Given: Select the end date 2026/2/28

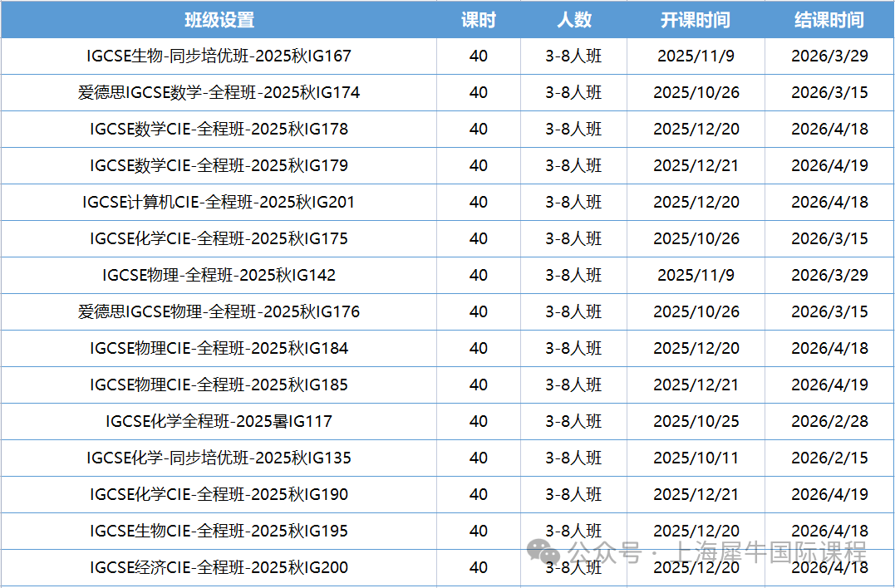Looking at the screenshot, I should [x=829, y=422].
